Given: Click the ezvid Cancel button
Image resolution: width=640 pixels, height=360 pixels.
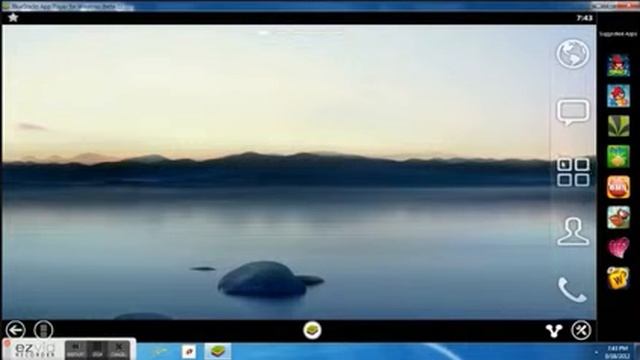Looking at the screenshot, I should (118, 350).
